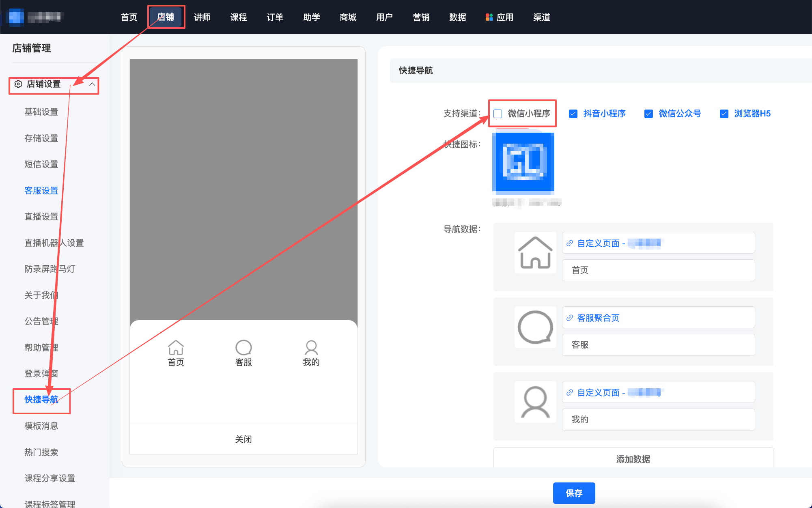
Task: Click the blue 保存 button
Action: point(574,493)
